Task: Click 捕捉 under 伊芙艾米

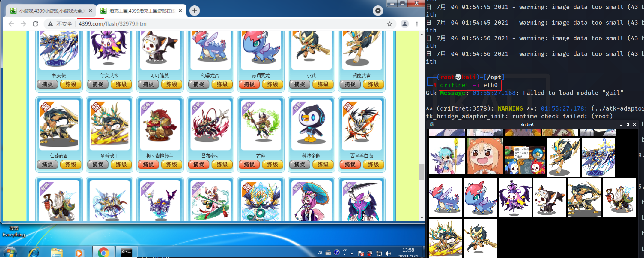Action: (98, 84)
